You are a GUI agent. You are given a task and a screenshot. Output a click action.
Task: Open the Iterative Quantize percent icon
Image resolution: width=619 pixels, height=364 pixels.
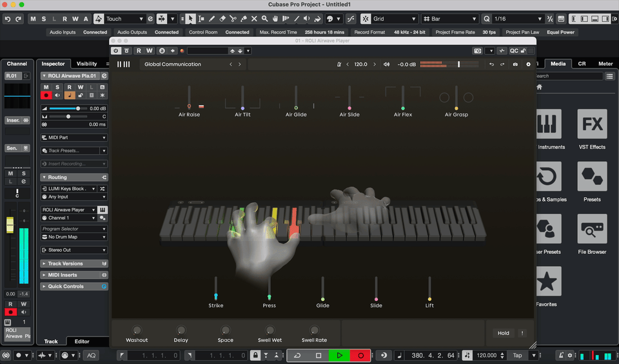pyautogui.click(x=550, y=19)
